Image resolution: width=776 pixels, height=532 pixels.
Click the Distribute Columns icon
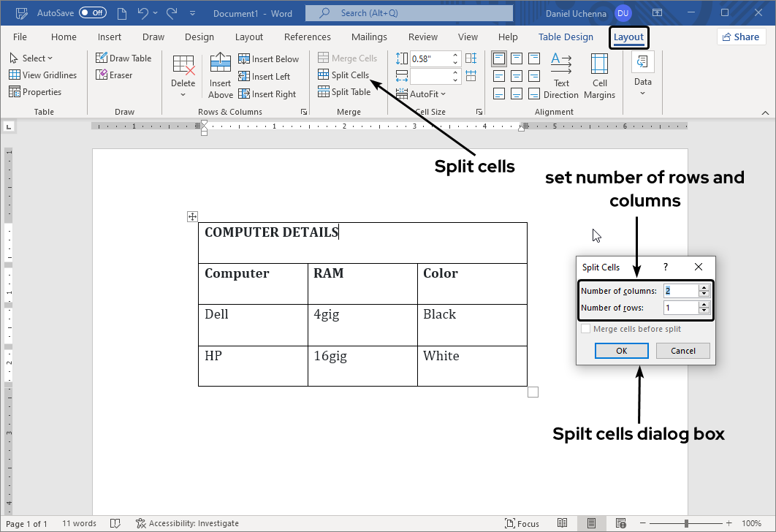(x=471, y=75)
